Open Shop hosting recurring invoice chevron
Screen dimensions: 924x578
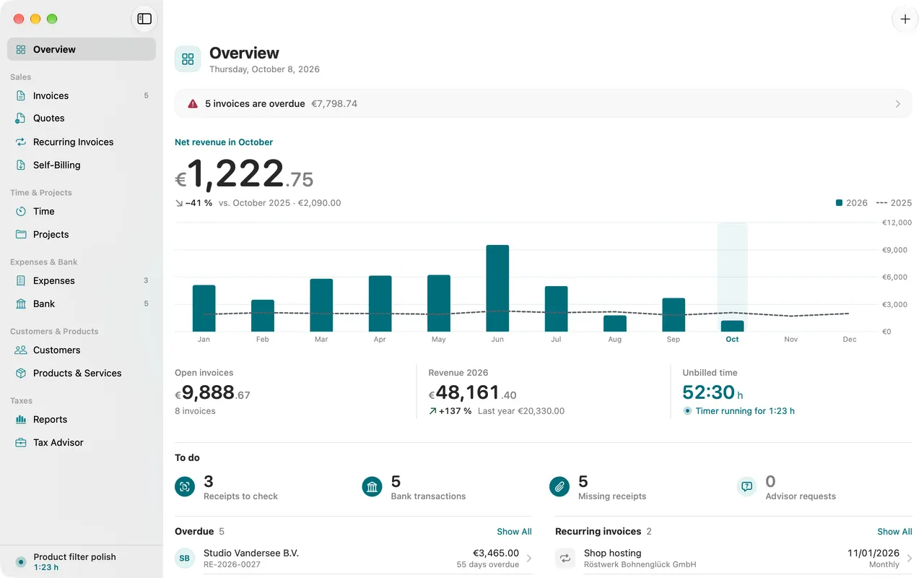click(910, 558)
